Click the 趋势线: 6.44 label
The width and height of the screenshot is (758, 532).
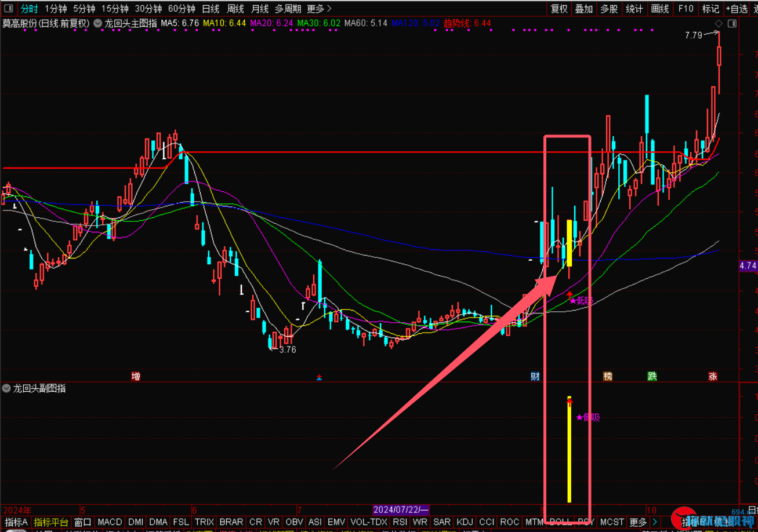467,23
